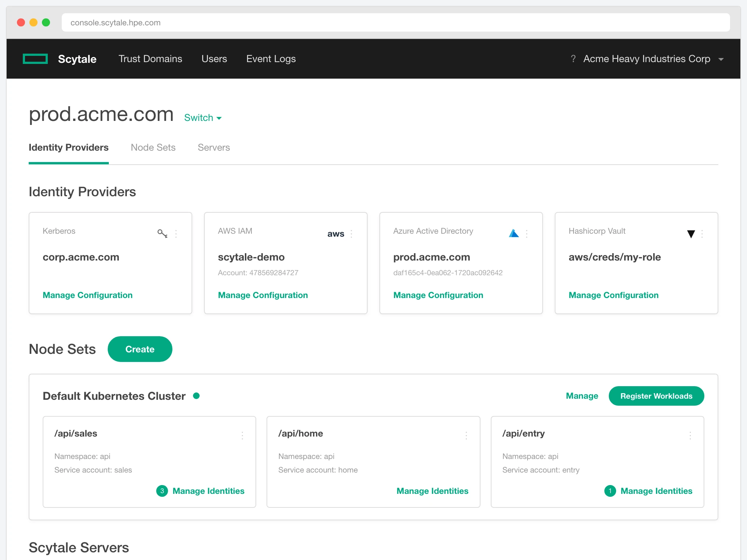Click the Azure ID daf165c4-0ea062-1720ac092642

pos(448,273)
